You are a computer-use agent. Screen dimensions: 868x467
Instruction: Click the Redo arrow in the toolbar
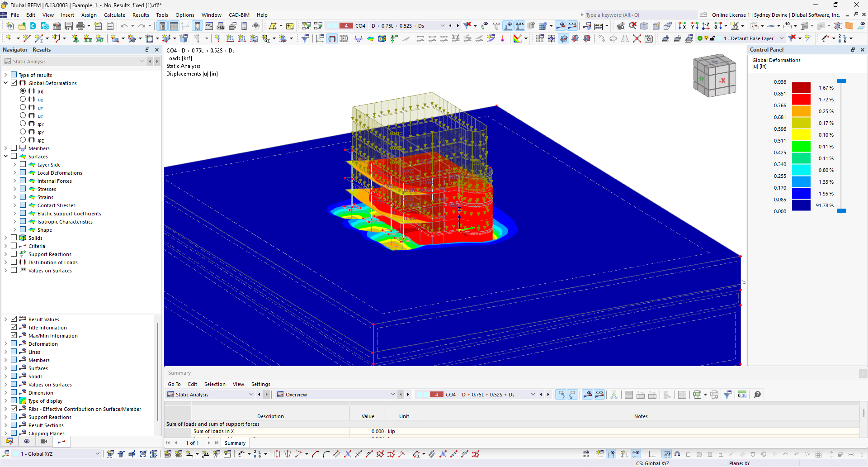(x=142, y=26)
